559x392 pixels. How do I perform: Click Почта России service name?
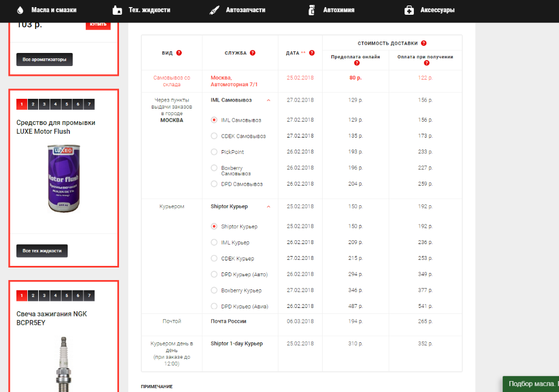229,322
